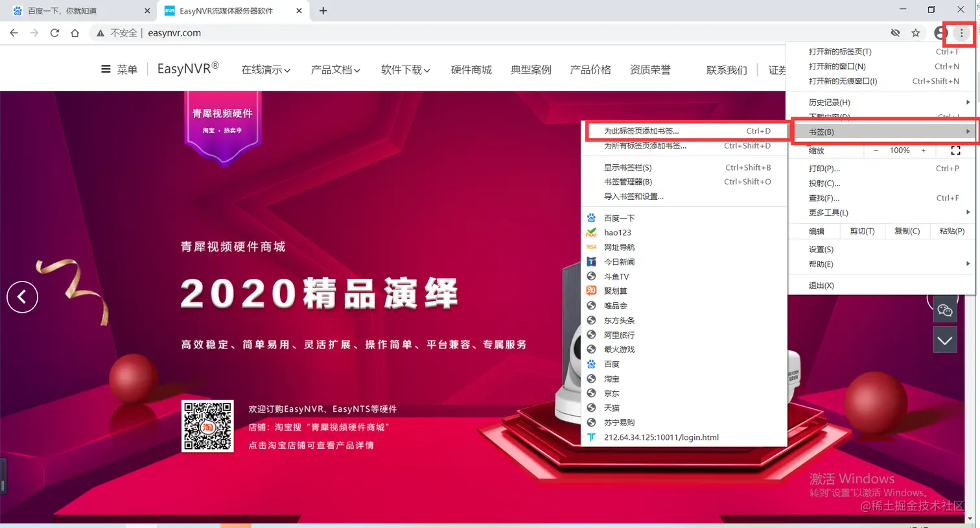Reload the easynvr.com page
Image resolution: width=980 pixels, height=528 pixels.
(x=54, y=33)
